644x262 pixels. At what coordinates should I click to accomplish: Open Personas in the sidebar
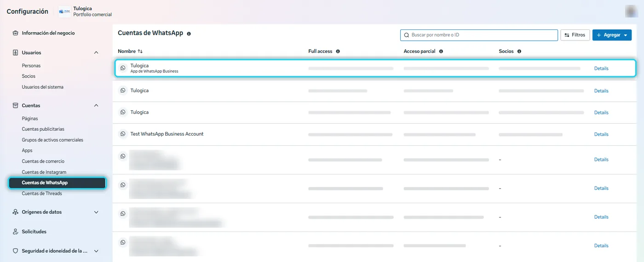click(31, 66)
